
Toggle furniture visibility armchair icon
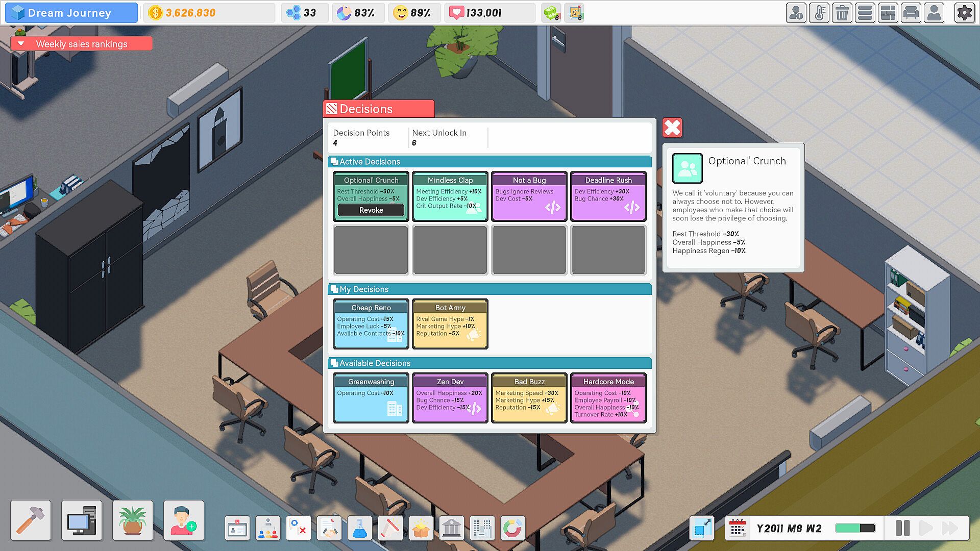tap(911, 13)
